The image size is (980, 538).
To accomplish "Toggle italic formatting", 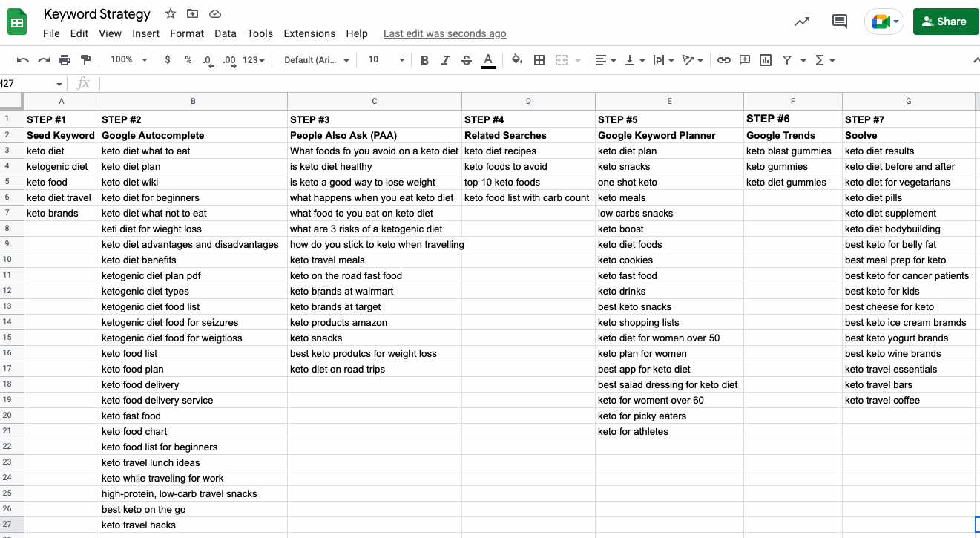I will coord(446,60).
